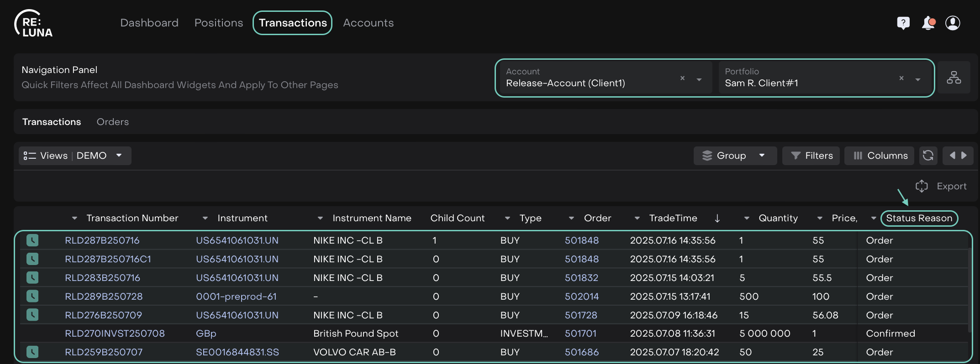This screenshot has height=364, width=980.
Task: Open order link 501701
Action: point(580,333)
